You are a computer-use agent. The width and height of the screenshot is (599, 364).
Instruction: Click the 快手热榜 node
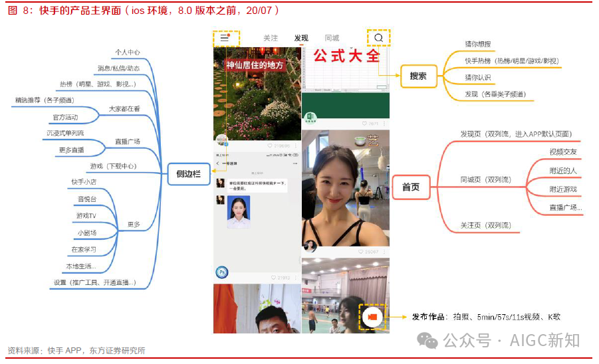coord(512,61)
